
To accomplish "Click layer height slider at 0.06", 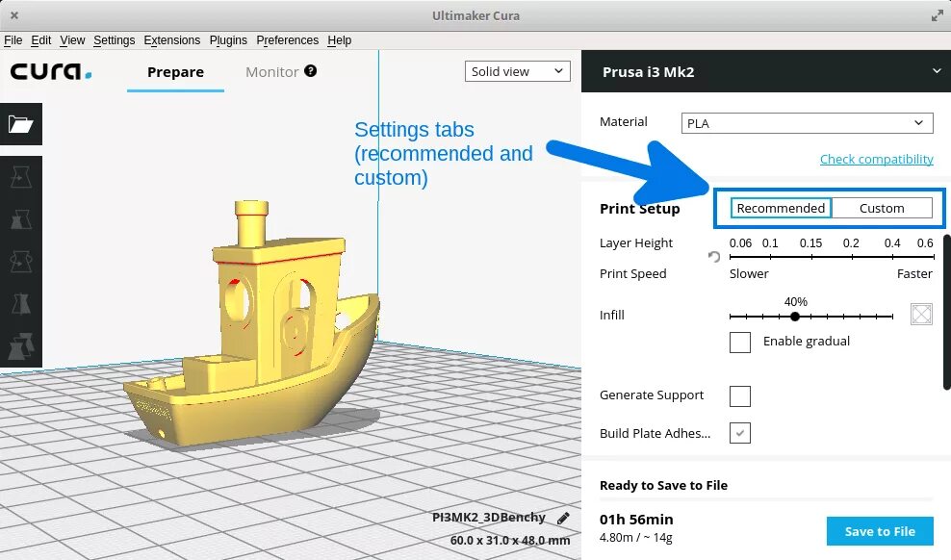I will (731, 257).
